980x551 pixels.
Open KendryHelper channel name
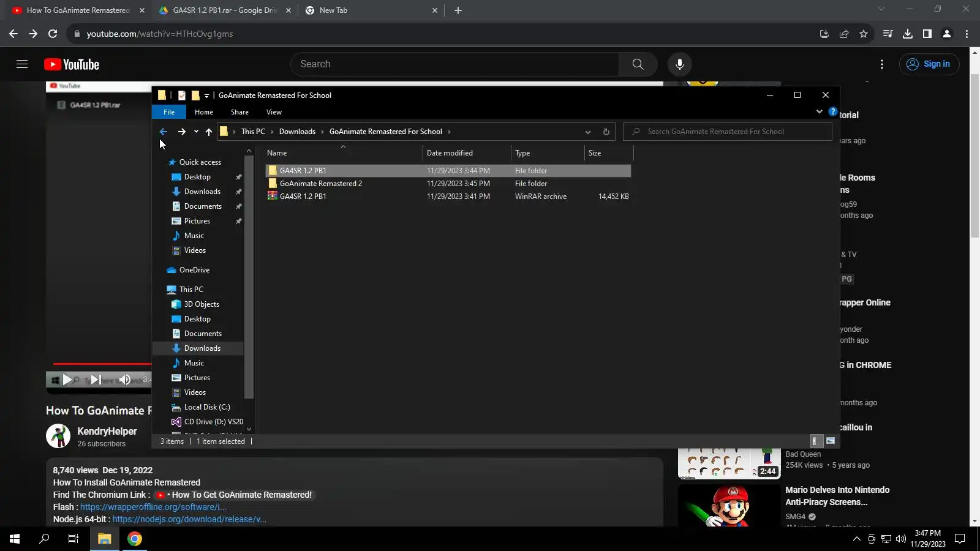click(x=107, y=431)
